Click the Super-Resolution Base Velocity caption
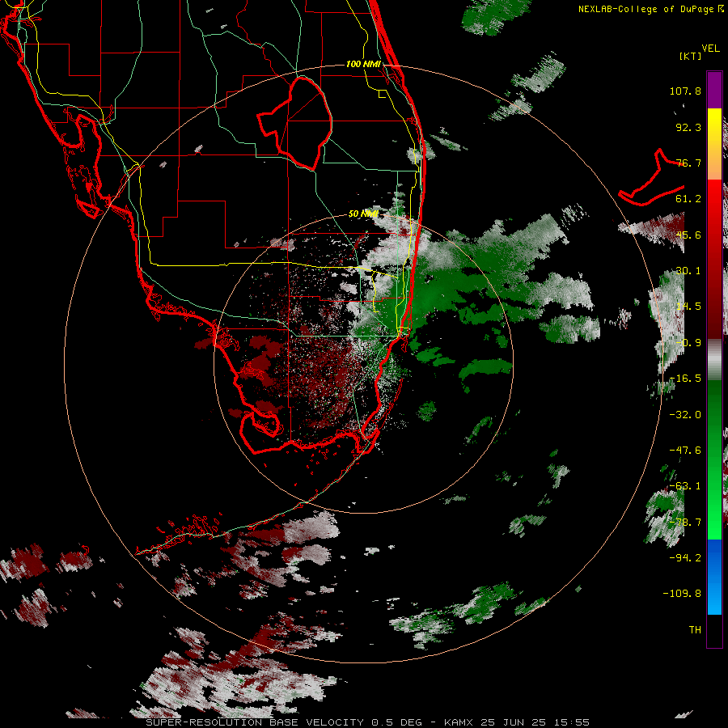Image resolution: width=728 pixels, height=728 pixels. click(367, 722)
